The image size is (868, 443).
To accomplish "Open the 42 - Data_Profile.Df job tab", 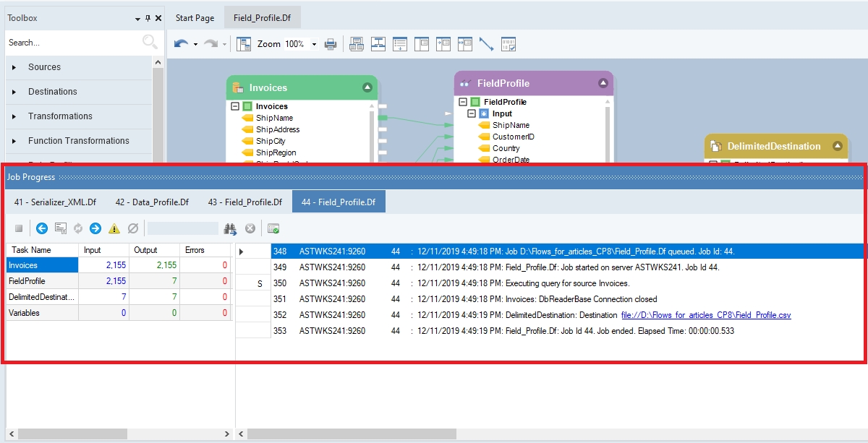I will (x=152, y=202).
